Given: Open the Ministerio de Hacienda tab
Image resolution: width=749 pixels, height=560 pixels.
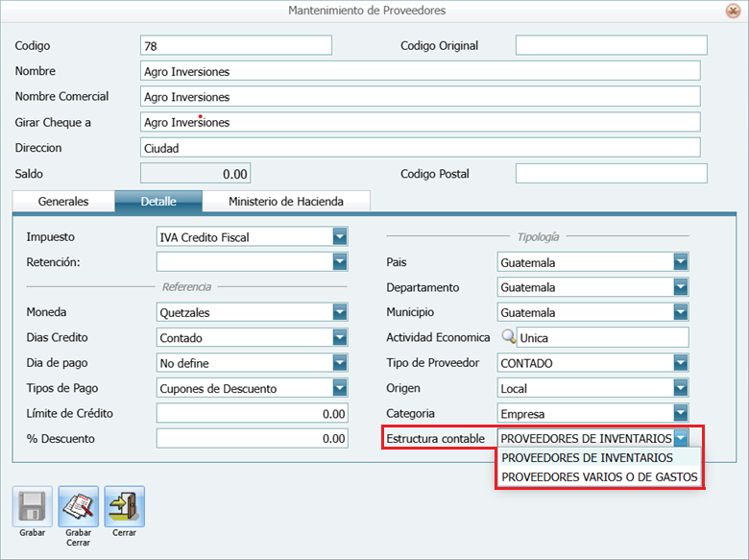Looking at the screenshot, I should pos(285,201).
